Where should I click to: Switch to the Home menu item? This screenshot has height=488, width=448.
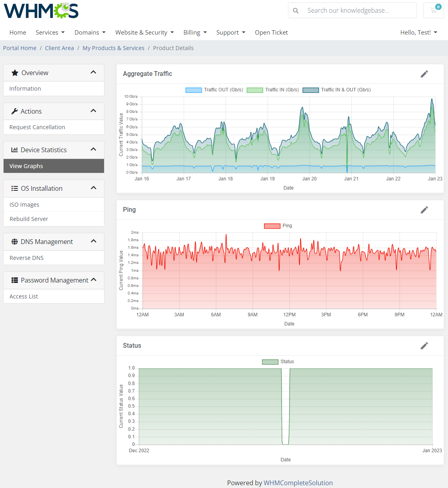[x=17, y=32]
